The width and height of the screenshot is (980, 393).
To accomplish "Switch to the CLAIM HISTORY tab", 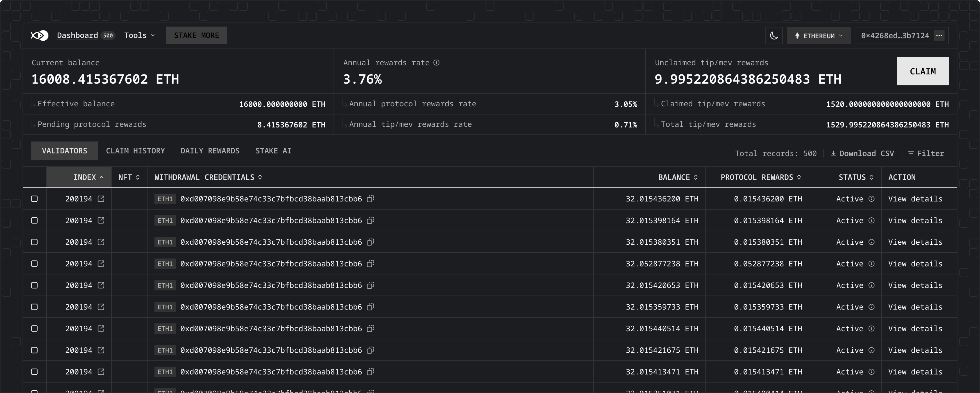I will click(x=135, y=150).
